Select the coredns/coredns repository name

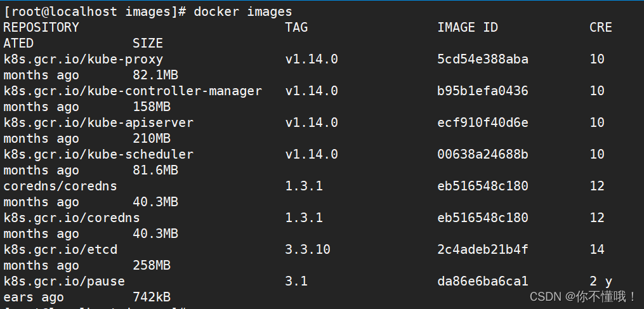(60, 186)
